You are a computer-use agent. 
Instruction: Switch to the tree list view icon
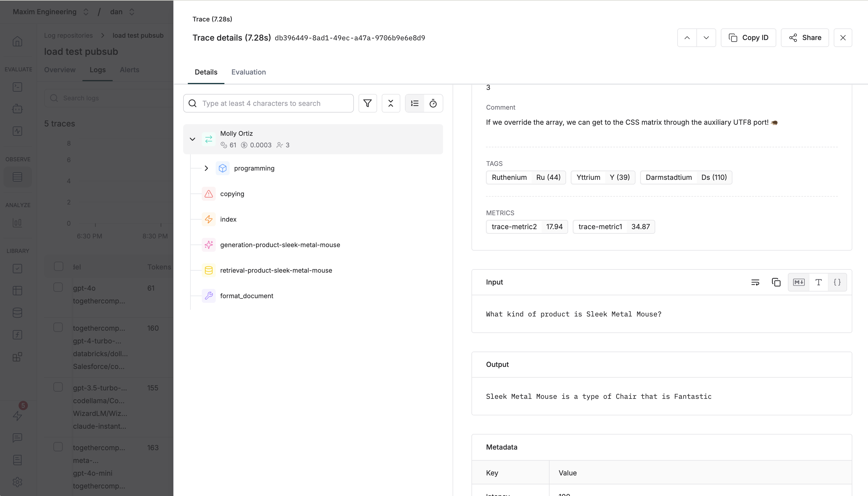(415, 103)
